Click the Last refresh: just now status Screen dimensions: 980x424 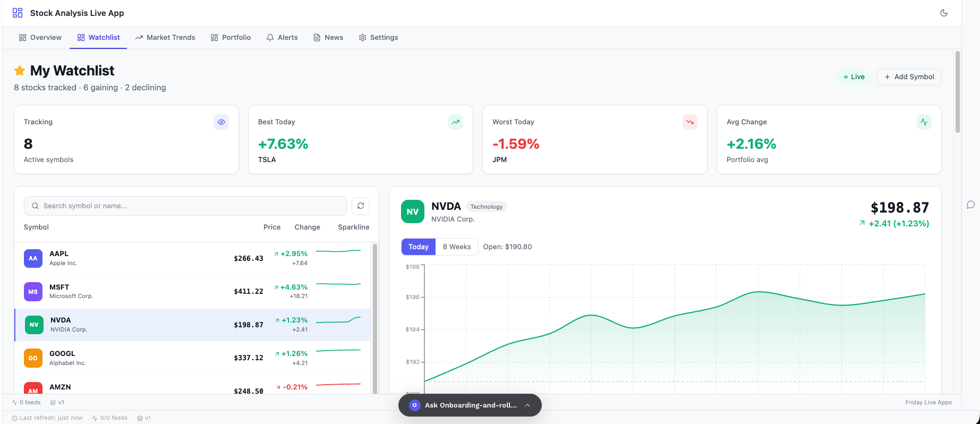pos(47,418)
